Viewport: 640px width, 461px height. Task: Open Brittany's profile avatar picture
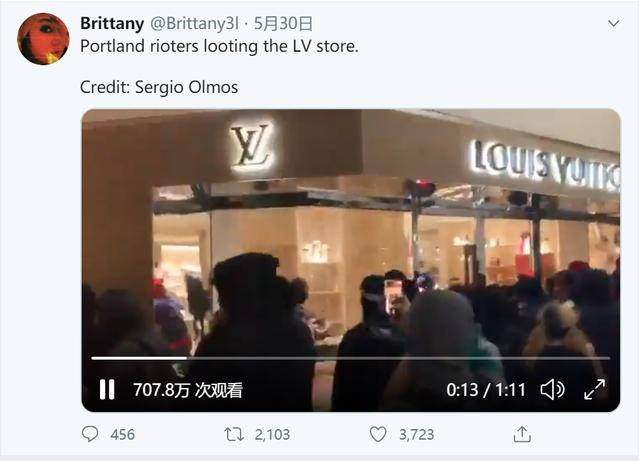click(43, 39)
